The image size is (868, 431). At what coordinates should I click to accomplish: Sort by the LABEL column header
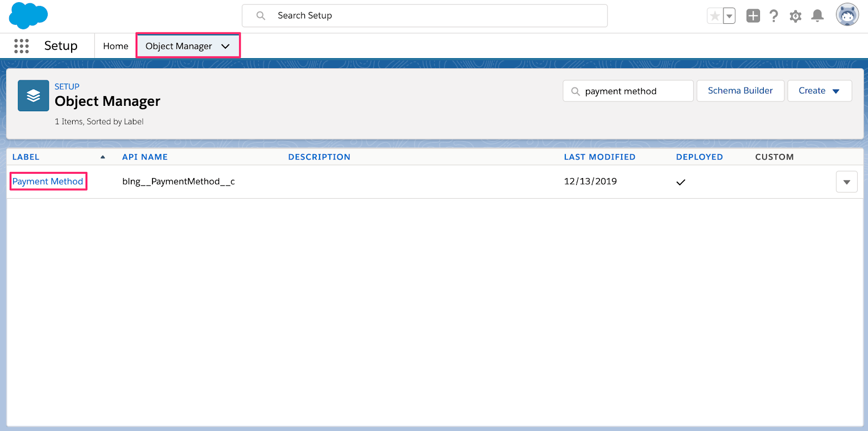coord(26,157)
